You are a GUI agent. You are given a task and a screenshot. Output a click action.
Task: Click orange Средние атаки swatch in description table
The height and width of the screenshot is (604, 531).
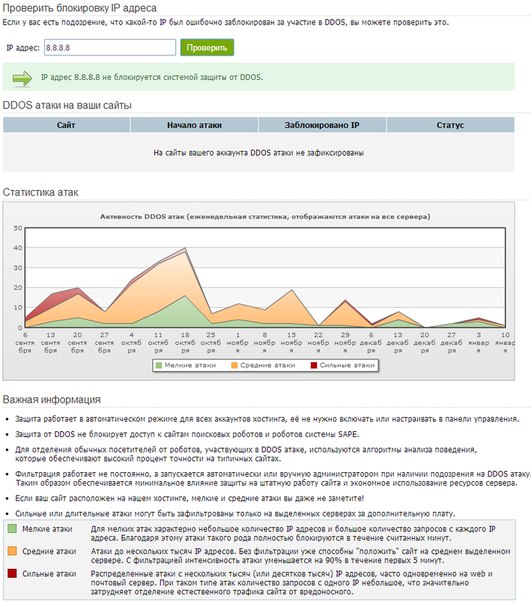pos(12,551)
